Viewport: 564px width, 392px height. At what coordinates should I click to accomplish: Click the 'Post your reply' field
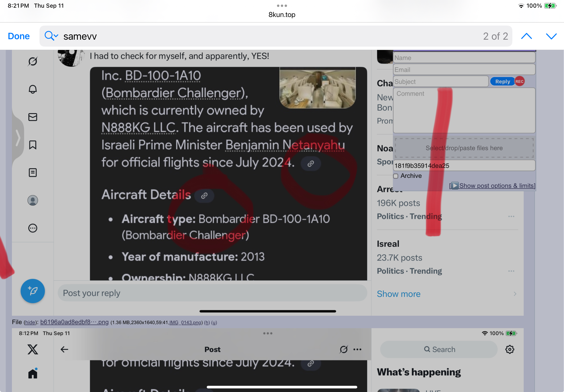(x=212, y=293)
